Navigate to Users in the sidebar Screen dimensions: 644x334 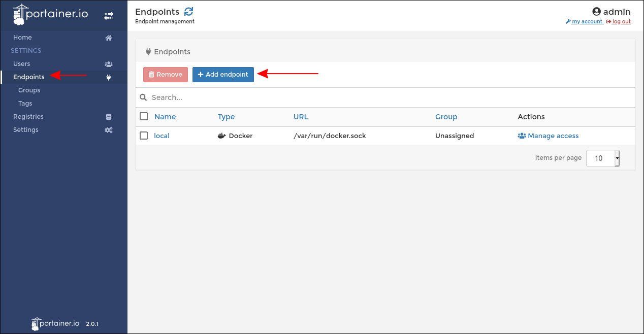22,63
